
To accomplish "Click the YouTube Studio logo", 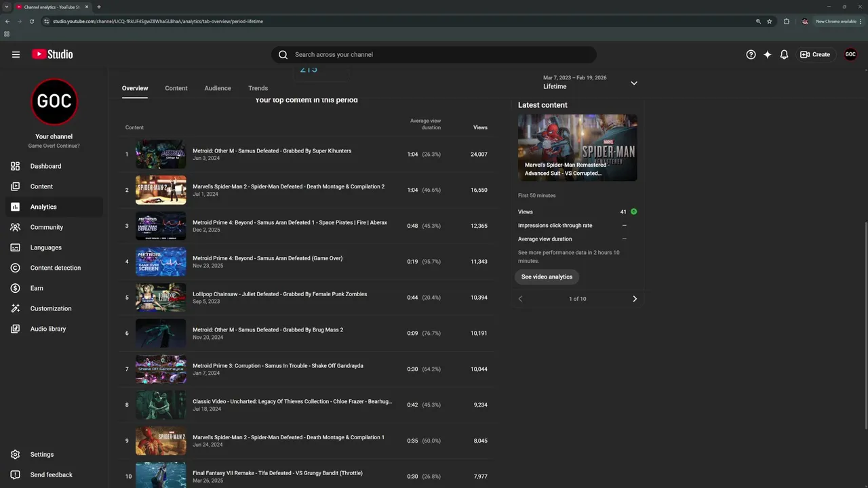I will [x=52, y=54].
